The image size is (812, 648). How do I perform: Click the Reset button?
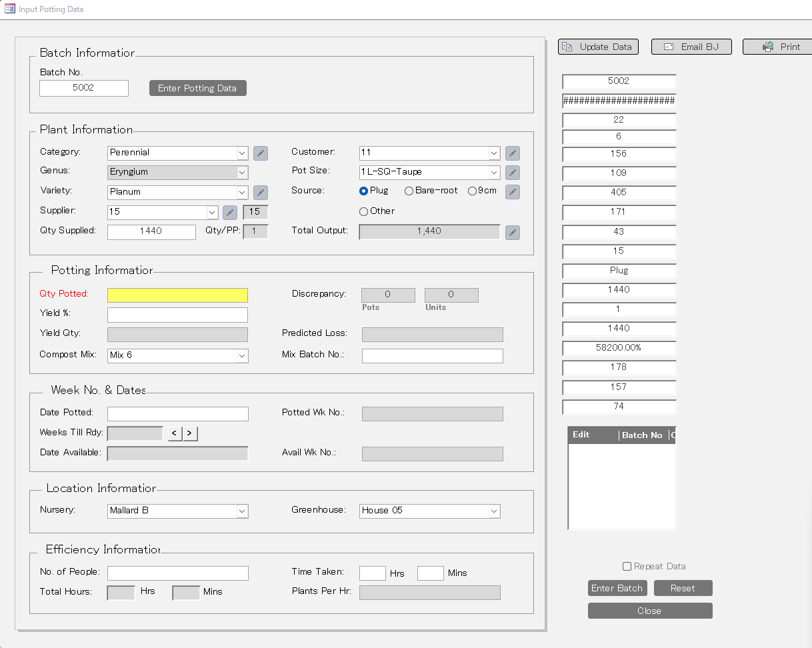click(x=683, y=588)
